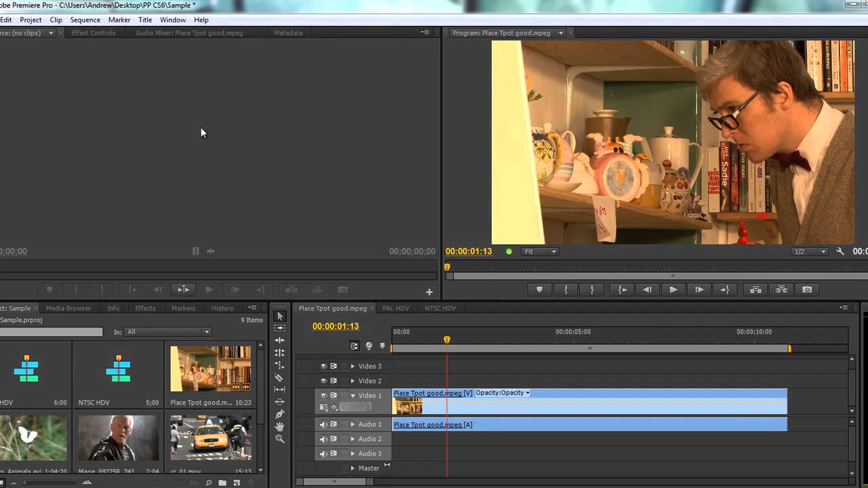This screenshot has height=488, width=868.
Task: Expand the Video 2 track
Action: 353,381
